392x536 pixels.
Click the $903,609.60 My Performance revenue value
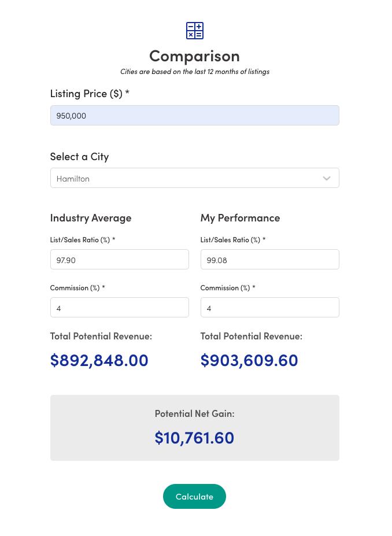tap(249, 360)
